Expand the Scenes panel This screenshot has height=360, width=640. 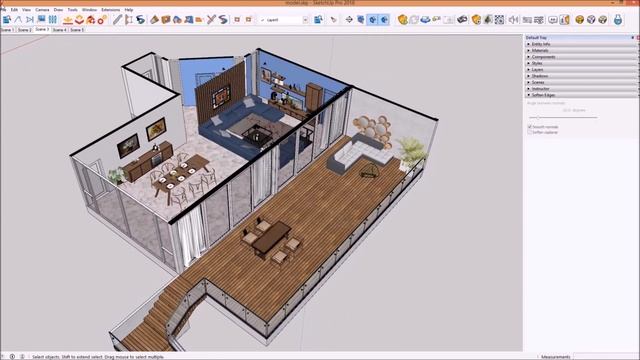[x=581, y=82]
